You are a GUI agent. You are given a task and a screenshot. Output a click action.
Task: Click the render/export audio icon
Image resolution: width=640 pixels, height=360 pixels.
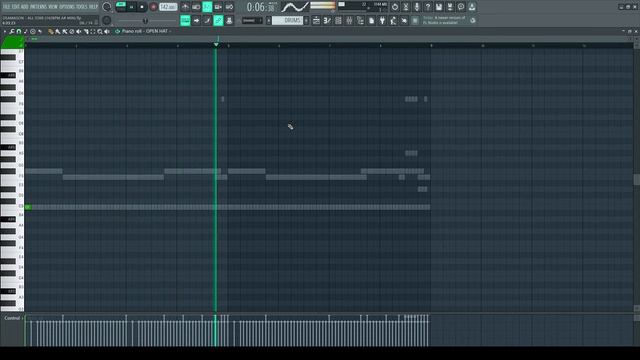coord(450,7)
